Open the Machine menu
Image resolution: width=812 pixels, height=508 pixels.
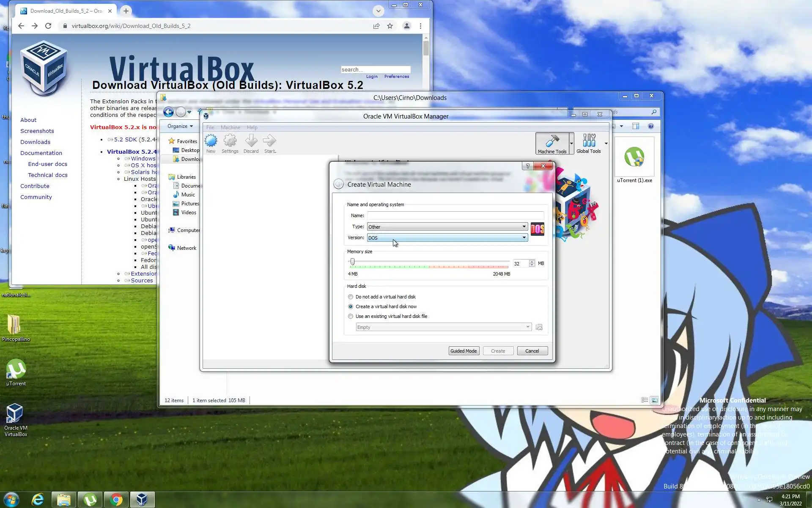pos(230,127)
